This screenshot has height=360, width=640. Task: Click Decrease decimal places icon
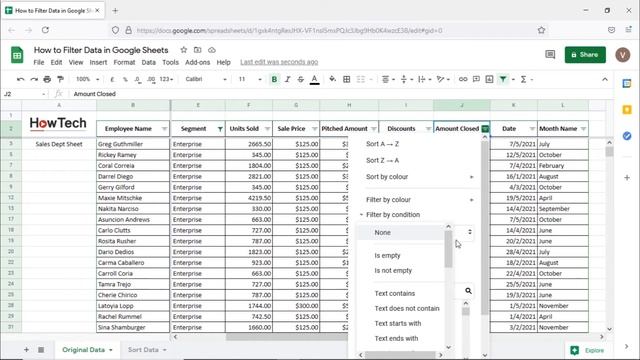(x=138, y=79)
